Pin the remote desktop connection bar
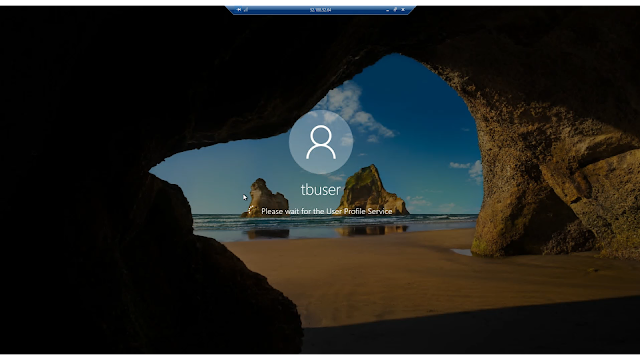This screenshot has height=360, width=640. pos(239,10)
